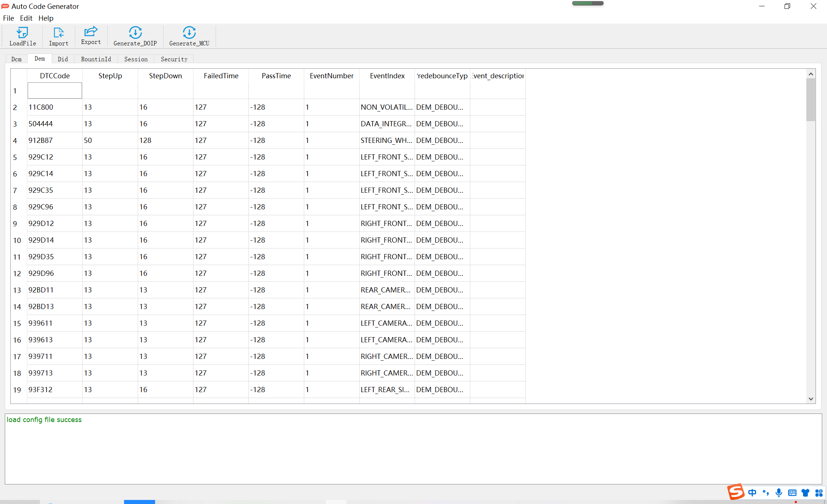The image size is (827, 504).
Task: Select DTC code cell 912B87
Action: (x=55, y=140)
